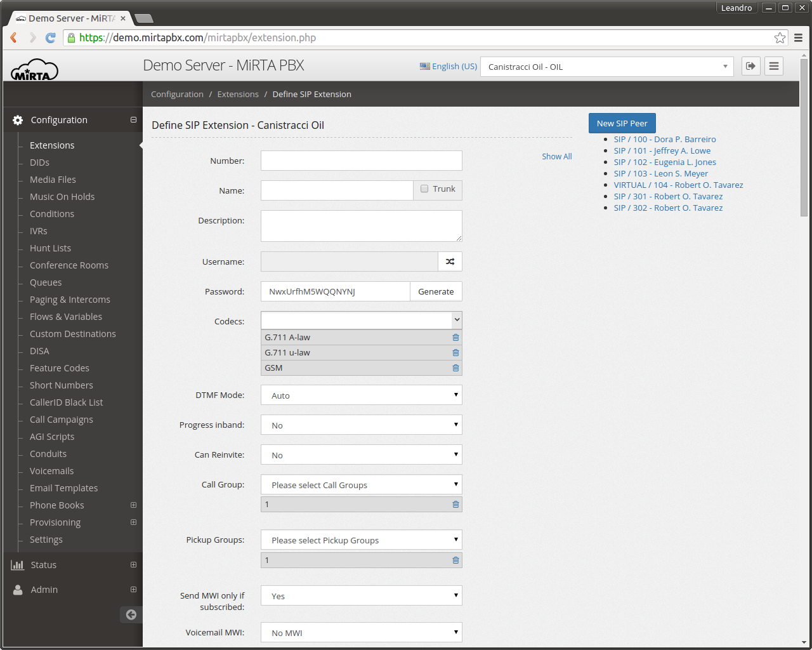Click the Number input field

pyautogui.click(x=361, y=161)
